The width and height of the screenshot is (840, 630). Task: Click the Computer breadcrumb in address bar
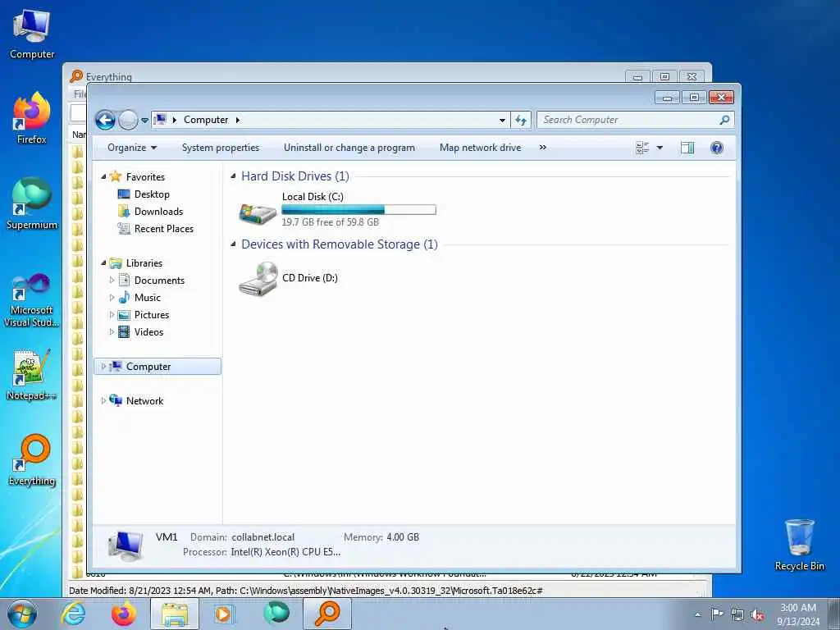206,120
